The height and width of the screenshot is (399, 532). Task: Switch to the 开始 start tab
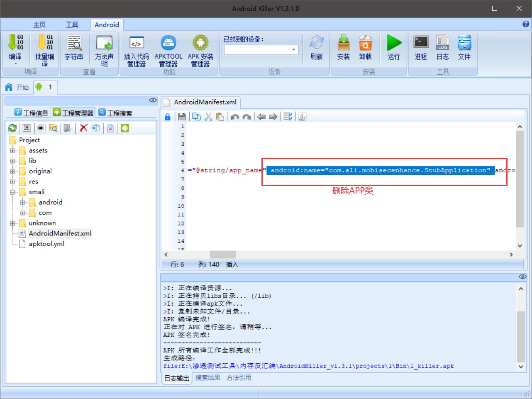17,87
